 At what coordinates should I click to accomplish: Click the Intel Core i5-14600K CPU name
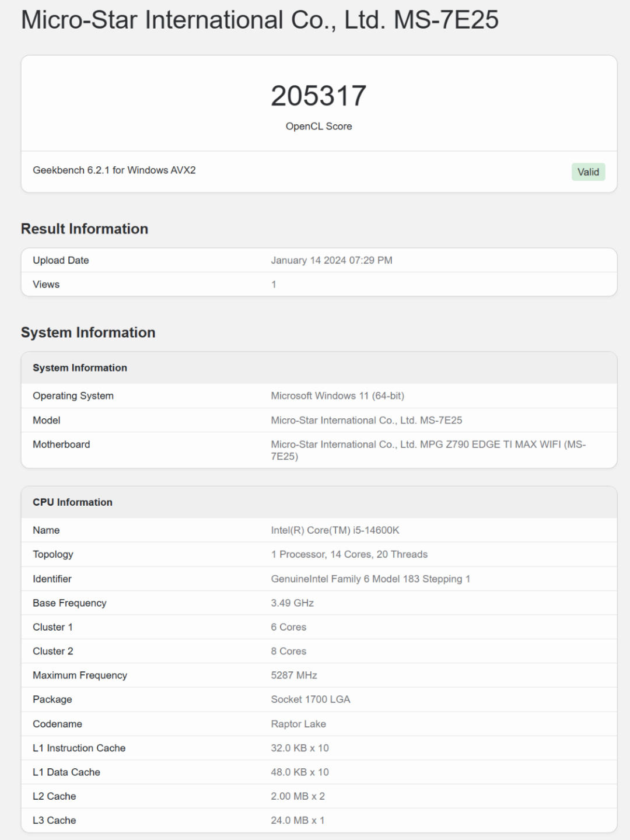point(335,530)
